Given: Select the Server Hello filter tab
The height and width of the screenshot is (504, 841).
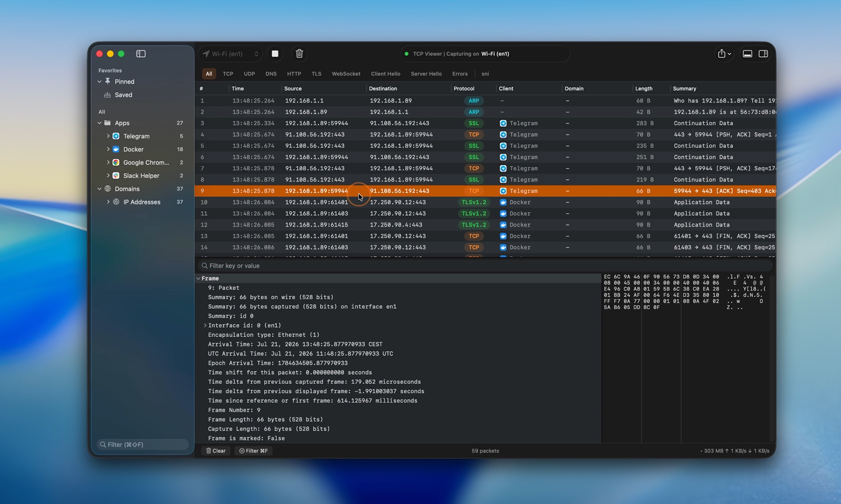Looking at the screenshot, I should click(x=426, y=74).
